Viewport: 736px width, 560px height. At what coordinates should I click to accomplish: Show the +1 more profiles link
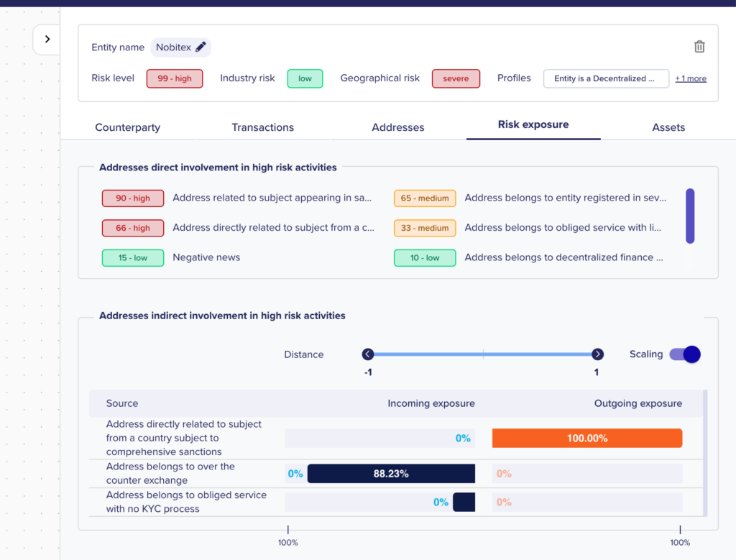pyautogui.click(x=691, y=78)
